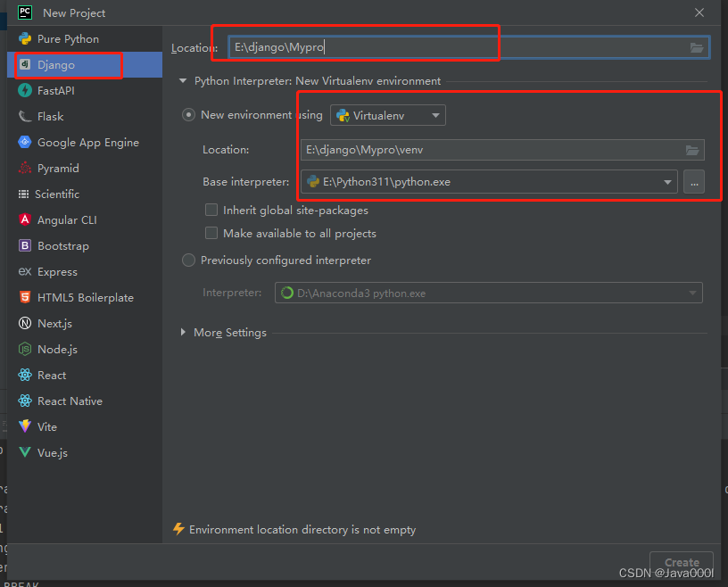Image resolution: width=728 pixels, height=587 pixels.
Task: Click the Django project type icon
Action: (25, 64)
